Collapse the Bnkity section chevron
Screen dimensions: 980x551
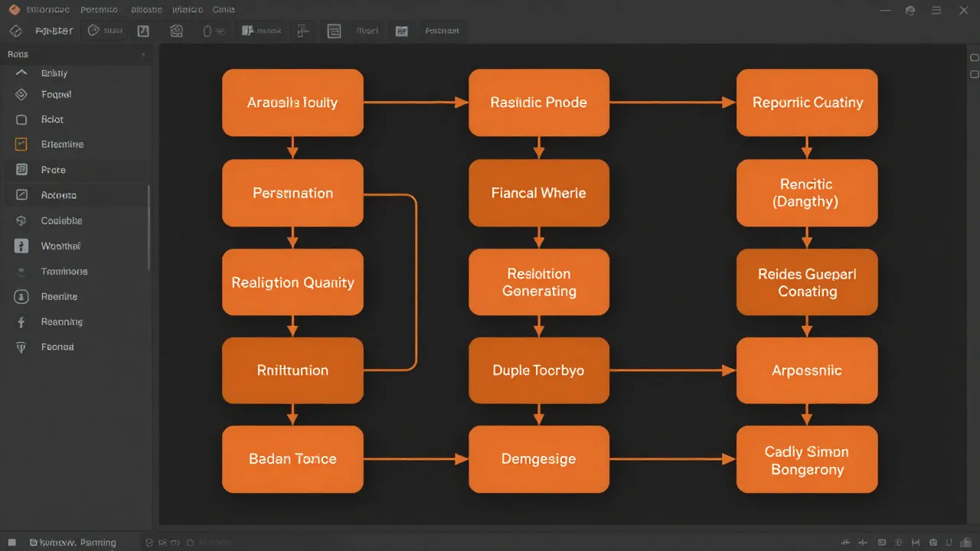[21, 73]
